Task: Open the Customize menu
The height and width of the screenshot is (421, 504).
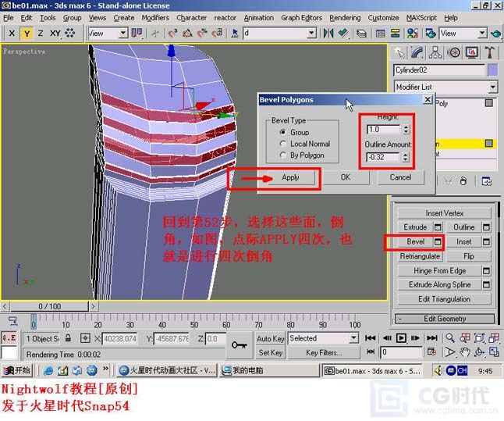Action: tap(384, 18)
